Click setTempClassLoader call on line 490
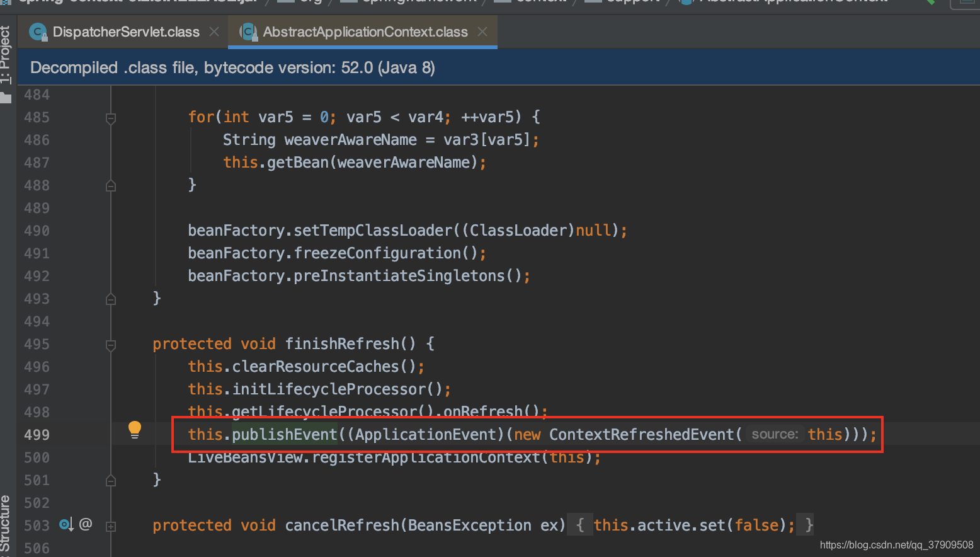This screenshot has height=557, width=980. click(373, 230)
